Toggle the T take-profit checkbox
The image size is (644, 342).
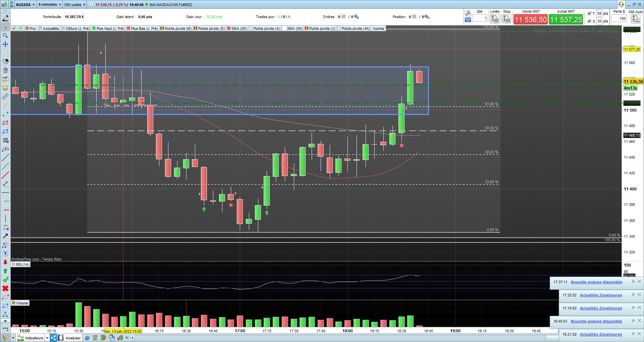pos(589,13)
